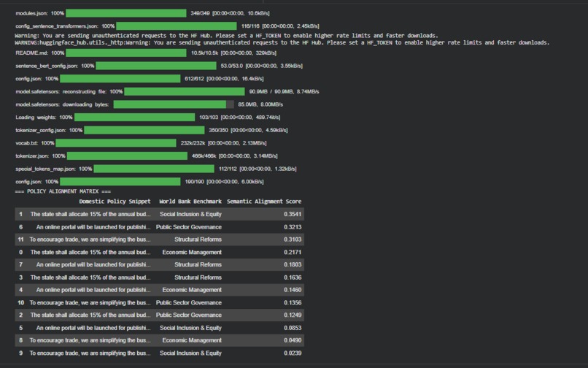Click the score cell '0.1636'
Image resolution: width=588 pixels, height=368 pixels.
coord(293,277)
